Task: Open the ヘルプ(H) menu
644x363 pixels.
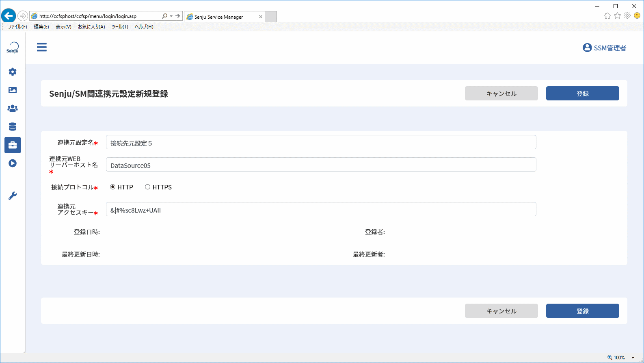Action: [144, 27]
